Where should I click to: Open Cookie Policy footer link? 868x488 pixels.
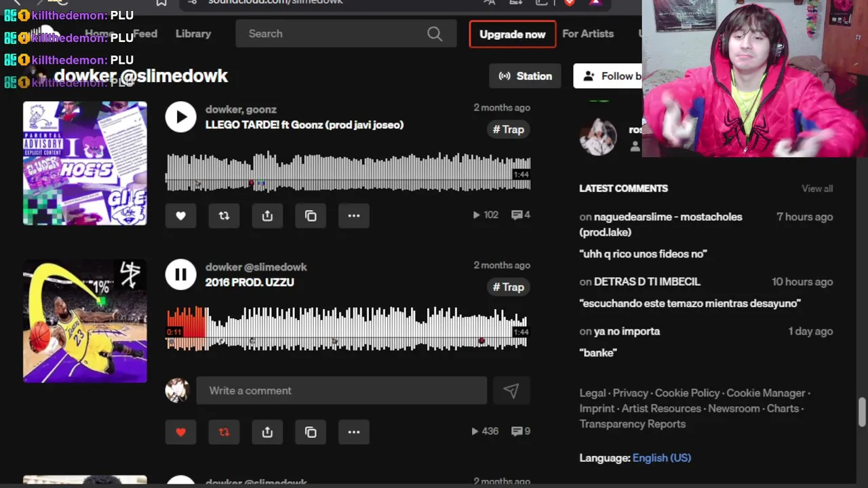pos(688,393)
